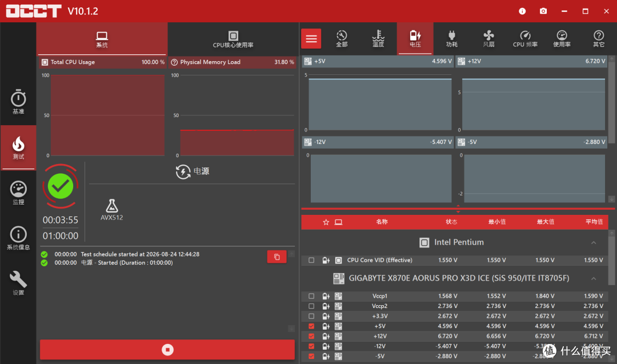Uncheck the +5V graph checkbox
The width and height of the screenshot is (617, 364).
[x=312, y=326]
